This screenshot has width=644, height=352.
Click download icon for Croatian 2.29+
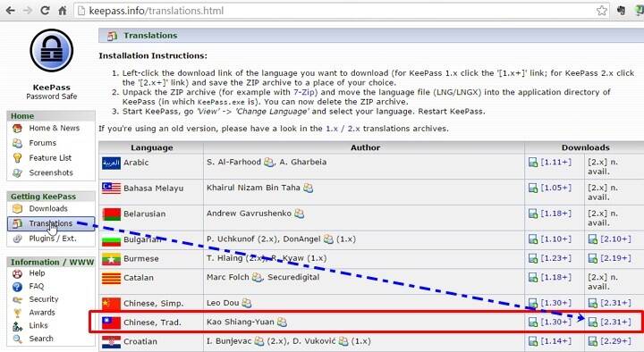[x=593, y=341]
